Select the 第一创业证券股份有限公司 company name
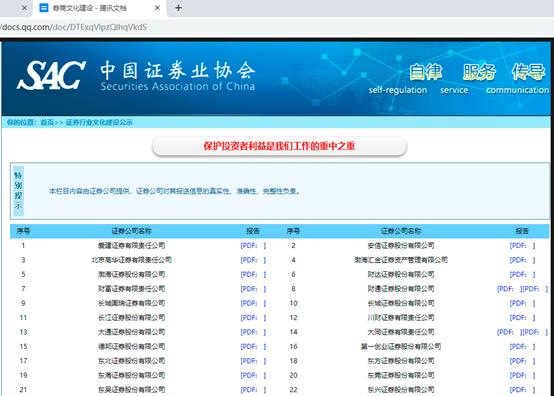Viewport: 554px width, 396px height. [401, 347]
